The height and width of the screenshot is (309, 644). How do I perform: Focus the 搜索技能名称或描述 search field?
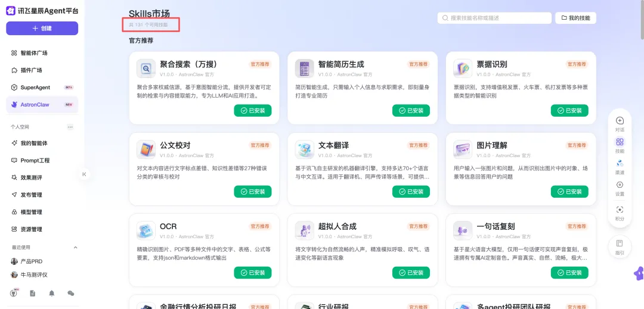[x=494, y=18]
